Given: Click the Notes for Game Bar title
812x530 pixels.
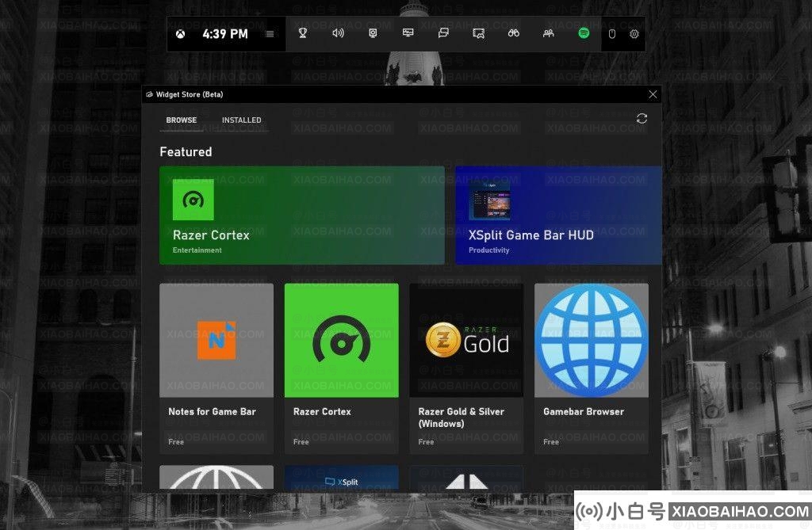Looking at the screenshot, I should tap(212, 412).
